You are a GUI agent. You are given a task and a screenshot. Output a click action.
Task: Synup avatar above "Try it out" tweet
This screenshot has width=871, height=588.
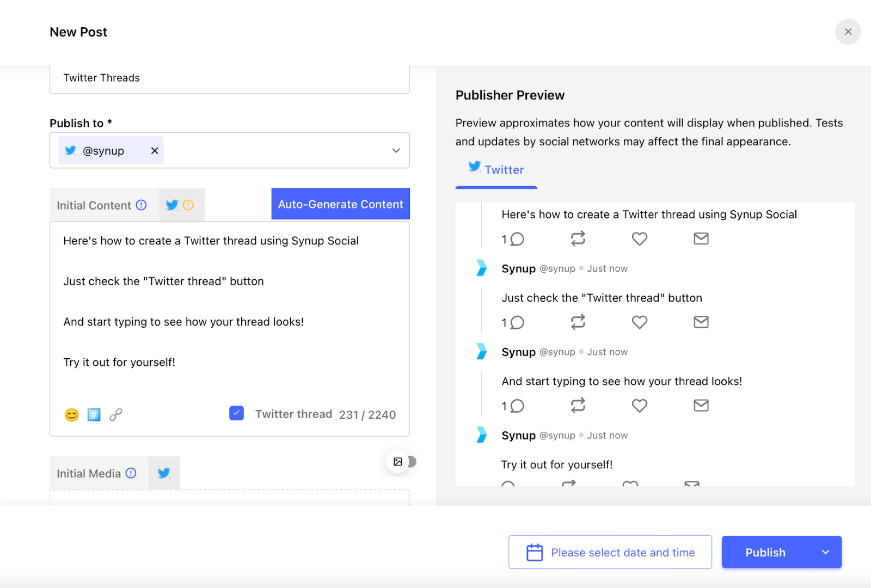[481, 434]
